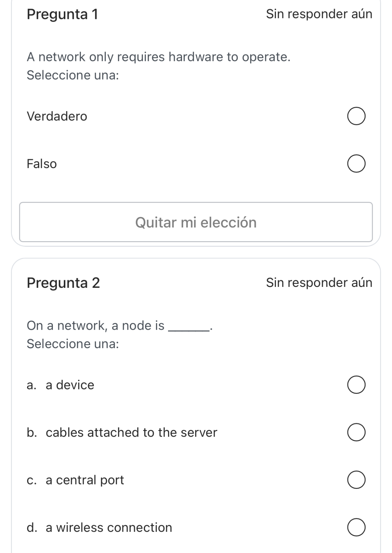Screen dimensions: 392x553
Task: Click the Verdadero answer label
Action: [x=57, y=116]
